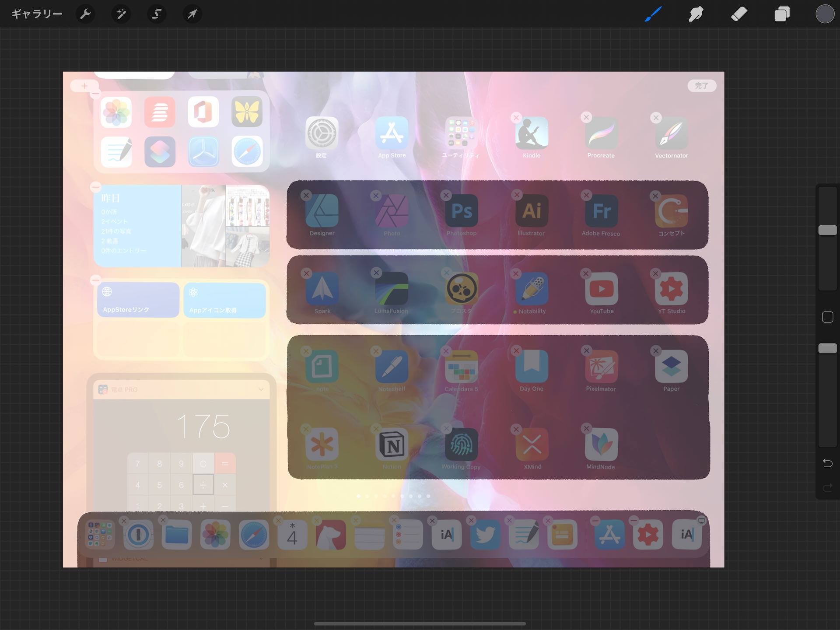Open the Working Copy icon
840x630 pixels.
coord(461,444)
